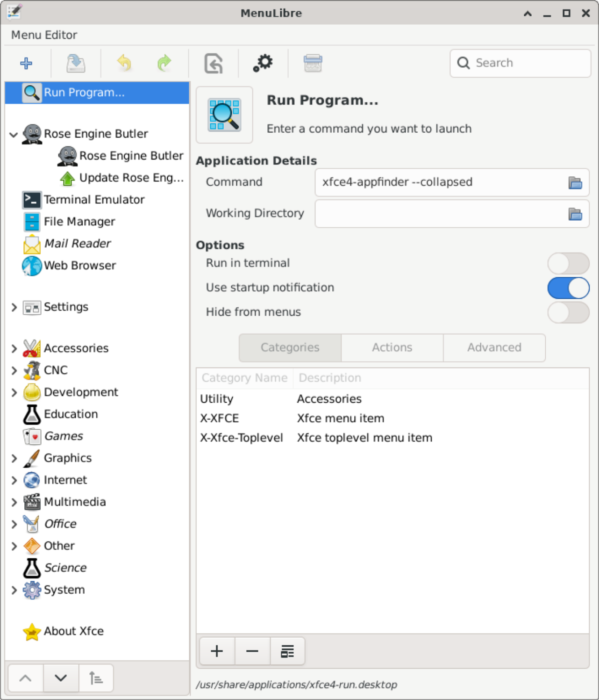599x700 pixels.
Task: Click the xfce4-run.desktop file path
Action: pos(297,685)
